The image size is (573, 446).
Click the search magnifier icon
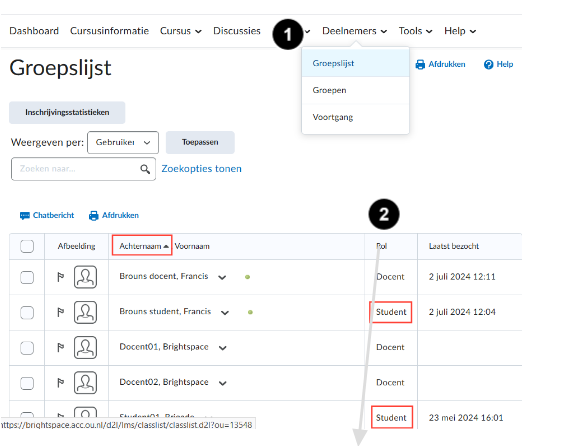145,169
